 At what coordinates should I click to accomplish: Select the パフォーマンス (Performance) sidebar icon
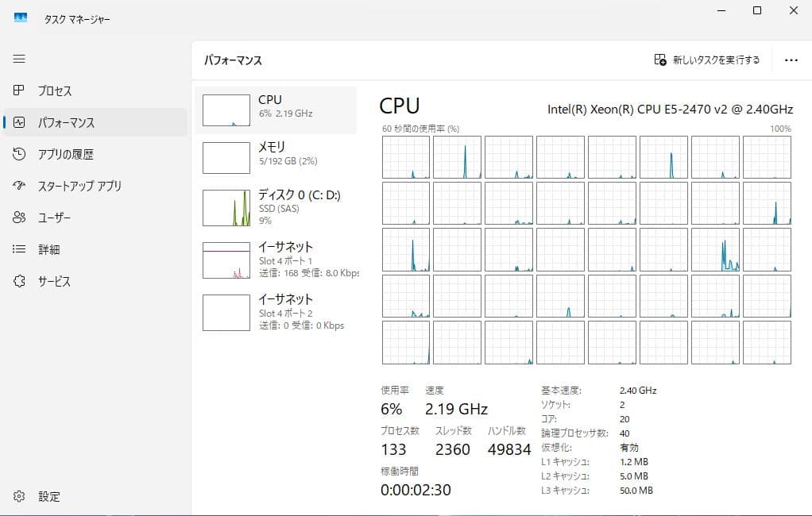[19, 122]
